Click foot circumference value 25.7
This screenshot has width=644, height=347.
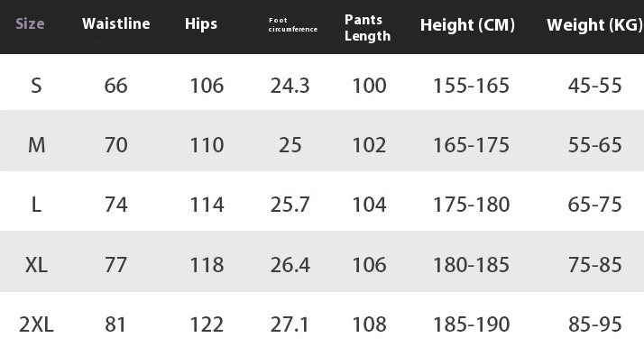pyautogui.click(x=290, y=205)
